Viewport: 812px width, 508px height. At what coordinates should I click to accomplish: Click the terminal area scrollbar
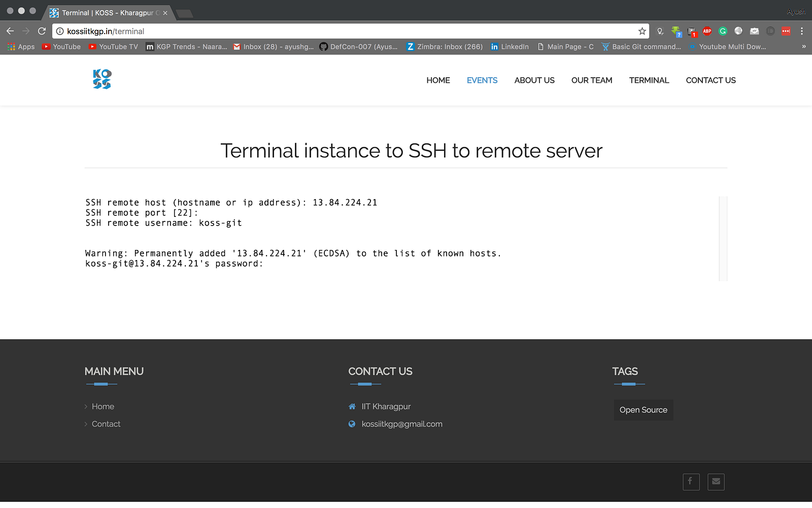[723, 238]
